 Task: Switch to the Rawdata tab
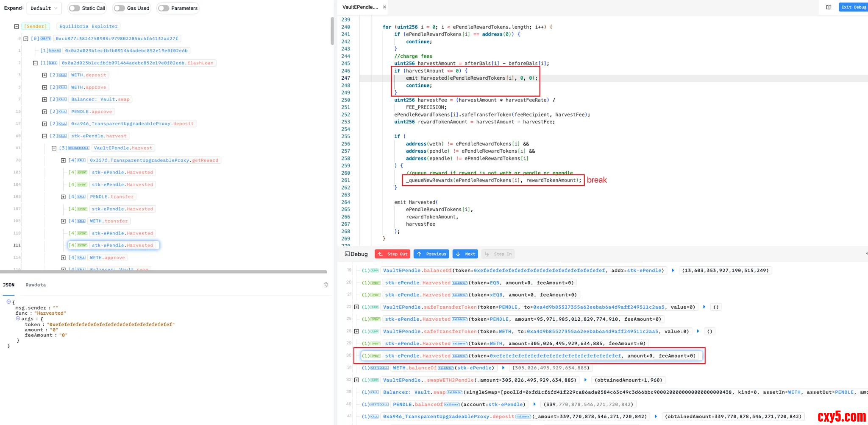tap(36, 285)
